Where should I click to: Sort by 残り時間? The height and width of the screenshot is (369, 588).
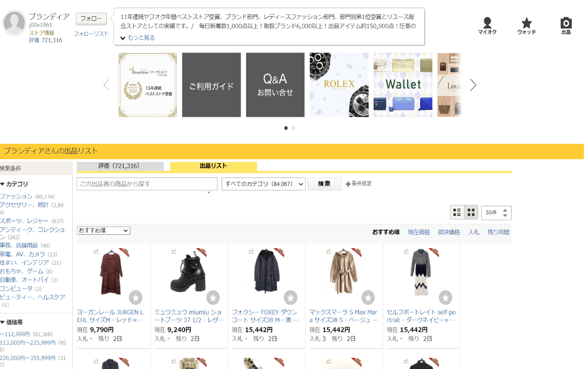(x=498, y=232)
